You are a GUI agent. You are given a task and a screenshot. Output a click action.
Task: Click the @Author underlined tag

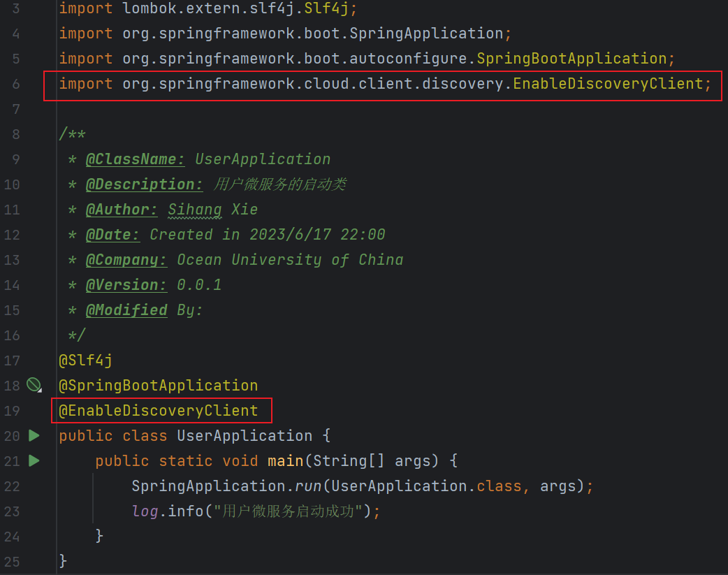[122, 209]
